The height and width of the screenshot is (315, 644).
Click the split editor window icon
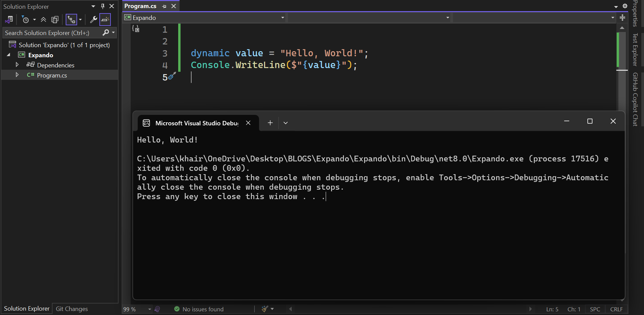[622, 18]
